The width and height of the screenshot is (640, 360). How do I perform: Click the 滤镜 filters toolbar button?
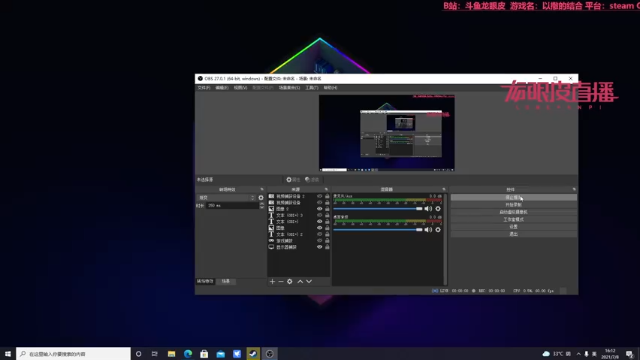pos(312,180)
